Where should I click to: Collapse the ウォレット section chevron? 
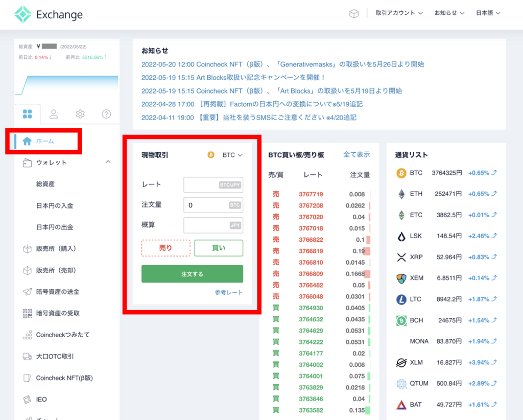click(108, 162)
